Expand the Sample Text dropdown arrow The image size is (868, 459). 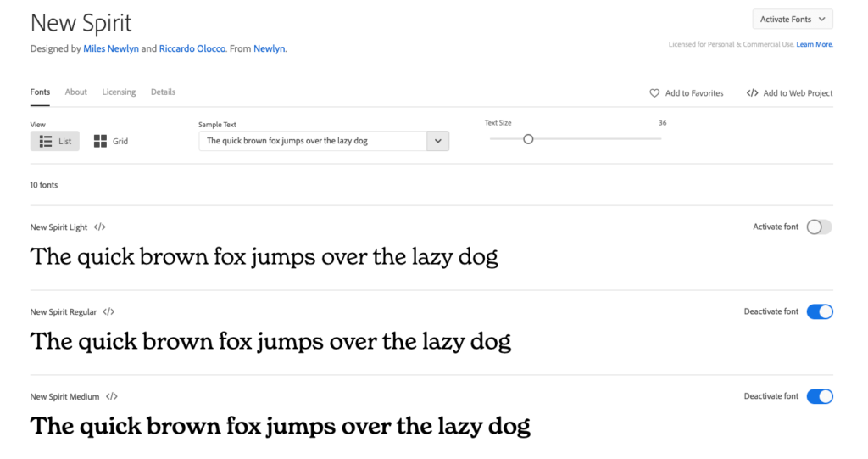[438, 141]
